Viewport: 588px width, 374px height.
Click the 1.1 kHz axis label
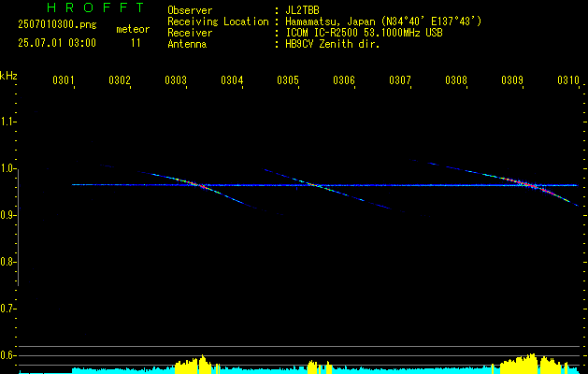pyautogui.click(x=7, y=122)
